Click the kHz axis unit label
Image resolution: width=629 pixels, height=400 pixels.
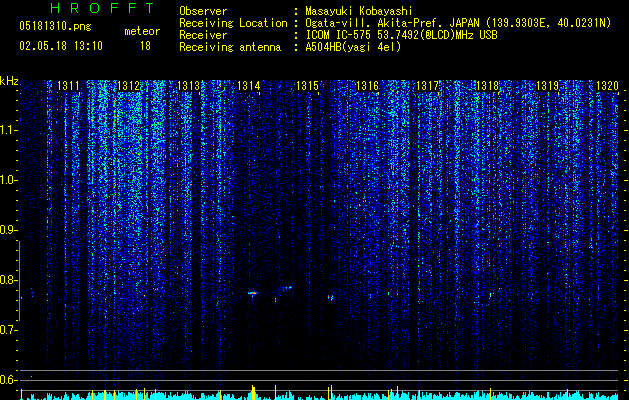9,81
